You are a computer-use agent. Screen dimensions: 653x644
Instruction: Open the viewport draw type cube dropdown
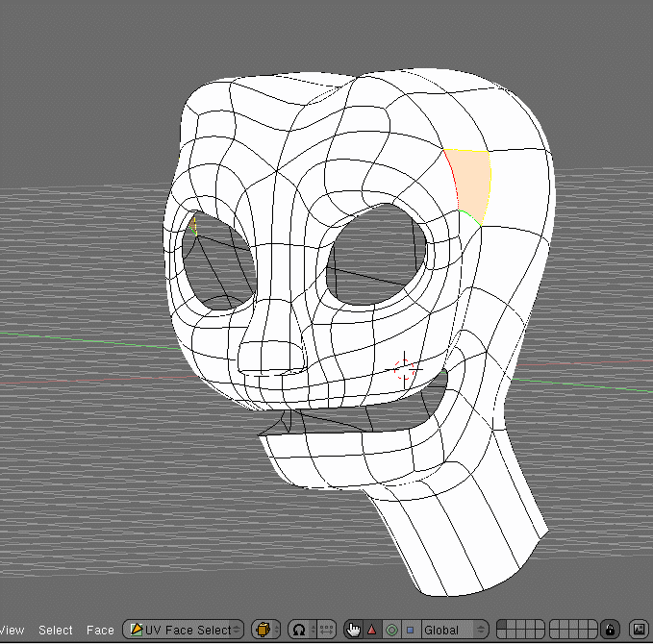265,631
